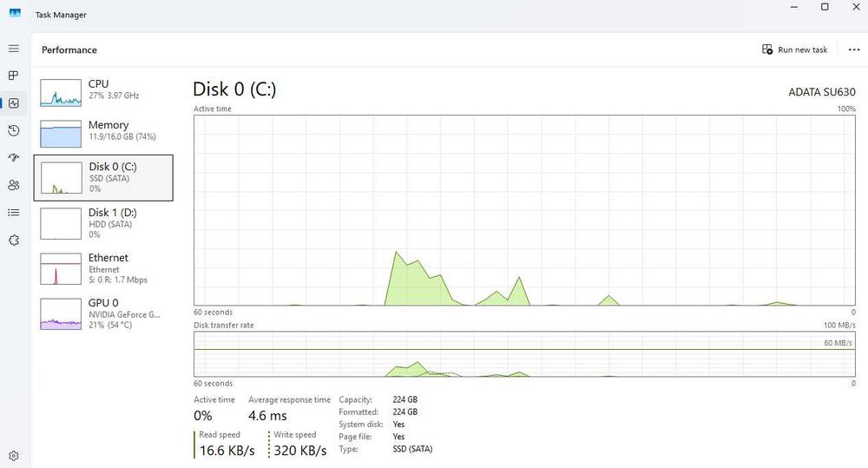This screenshot has width=868, height=468.
Task: Click the Task Manager app icon
Action: tap(15, 13)
